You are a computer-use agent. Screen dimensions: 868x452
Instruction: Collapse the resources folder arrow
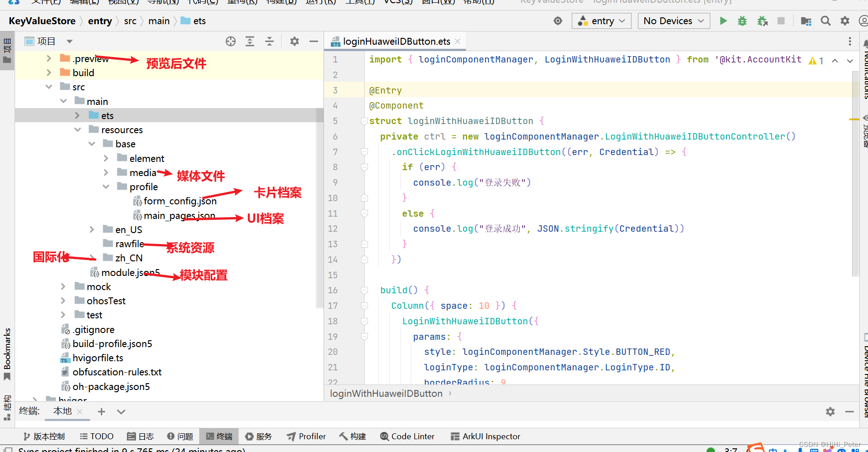[77, 130]
